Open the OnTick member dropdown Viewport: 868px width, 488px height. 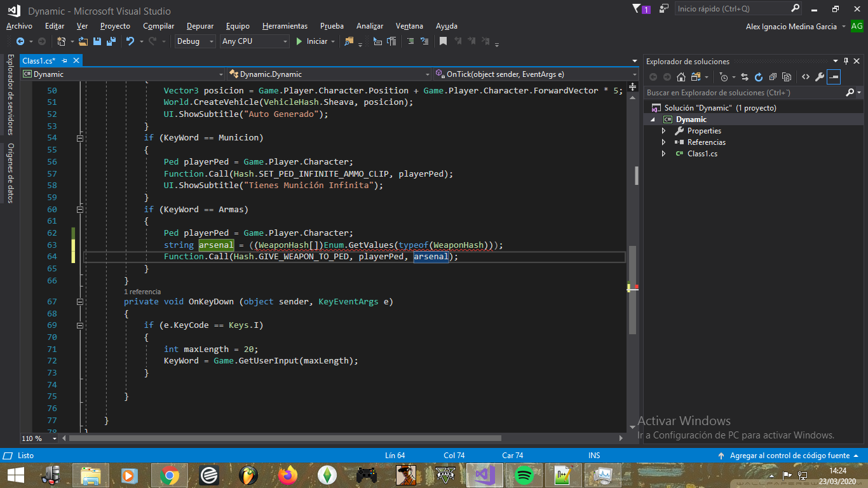tap(536, 74)
